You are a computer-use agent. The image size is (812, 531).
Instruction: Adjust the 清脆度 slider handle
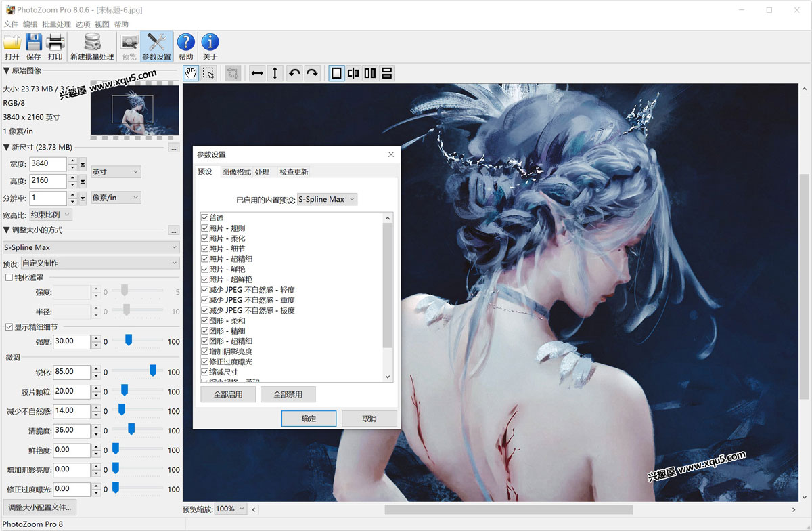click(x=131, y=429)
